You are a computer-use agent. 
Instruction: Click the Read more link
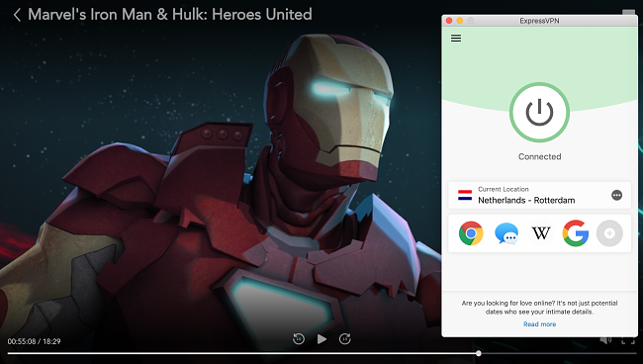pos(539,323)
